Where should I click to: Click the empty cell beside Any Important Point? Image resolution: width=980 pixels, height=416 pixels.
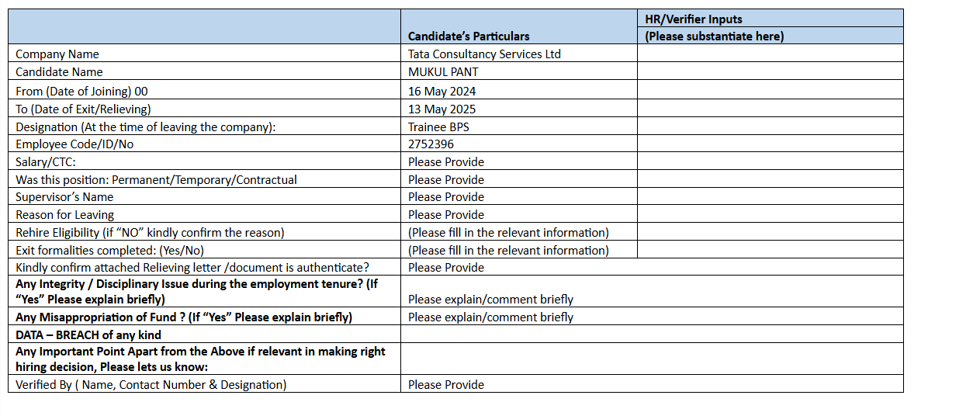652,359
